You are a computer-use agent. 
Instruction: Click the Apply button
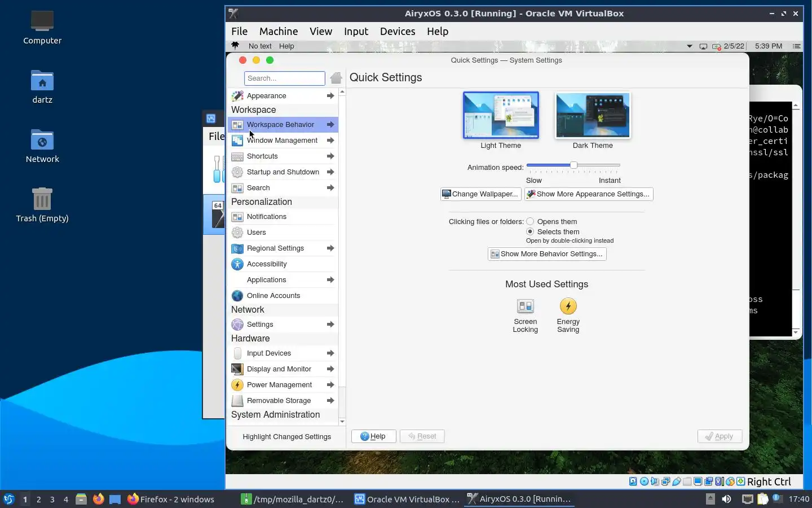[x=720, y=436]
